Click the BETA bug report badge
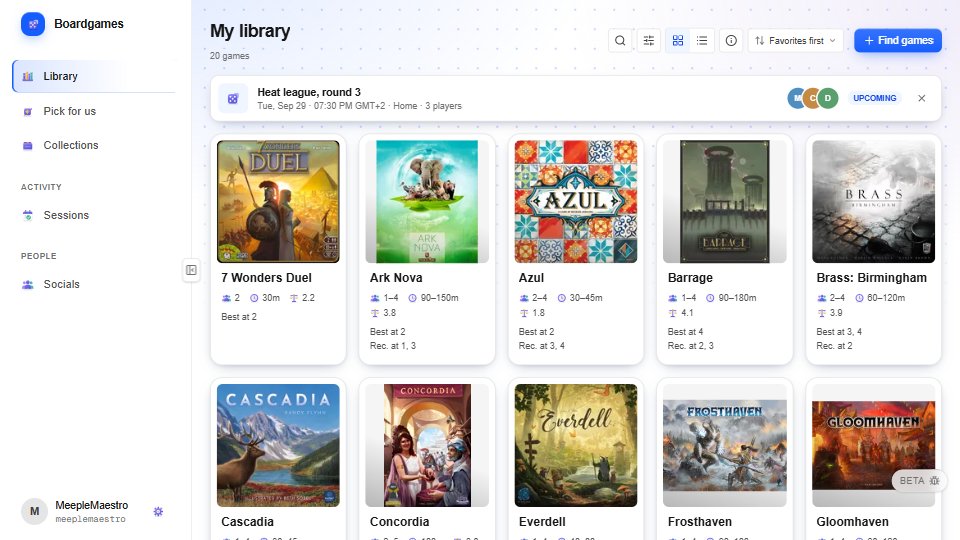Viewport: 960px width, 540px height. tap(919, 481)
